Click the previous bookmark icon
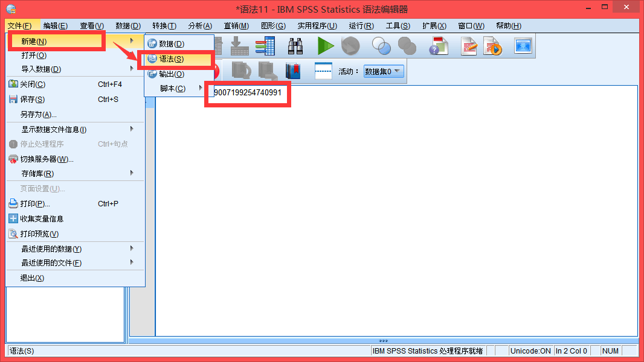The height and width of the screenshot is (362, 644). click(241, 71)
